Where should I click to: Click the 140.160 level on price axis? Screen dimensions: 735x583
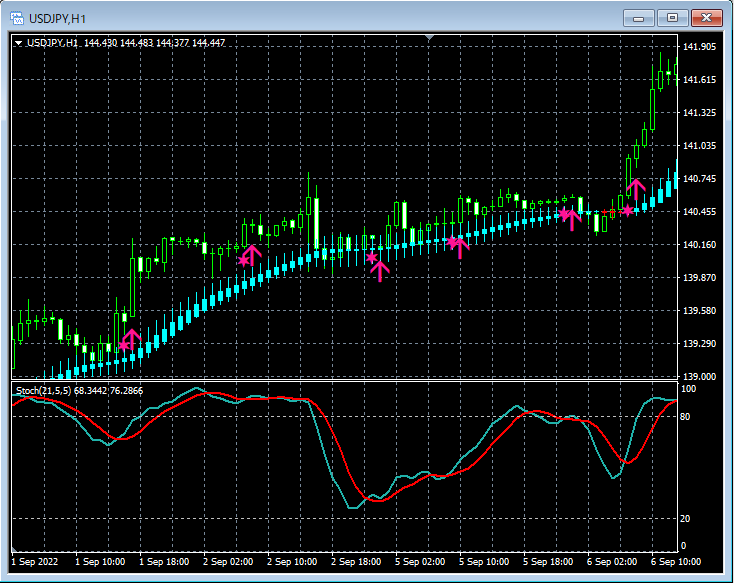[x=699, y=245]
